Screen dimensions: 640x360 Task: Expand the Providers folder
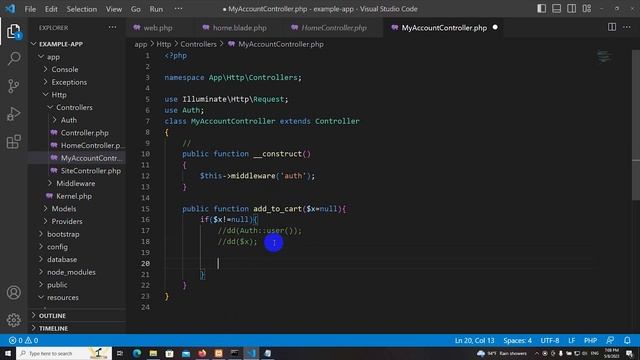coord(67,221)
